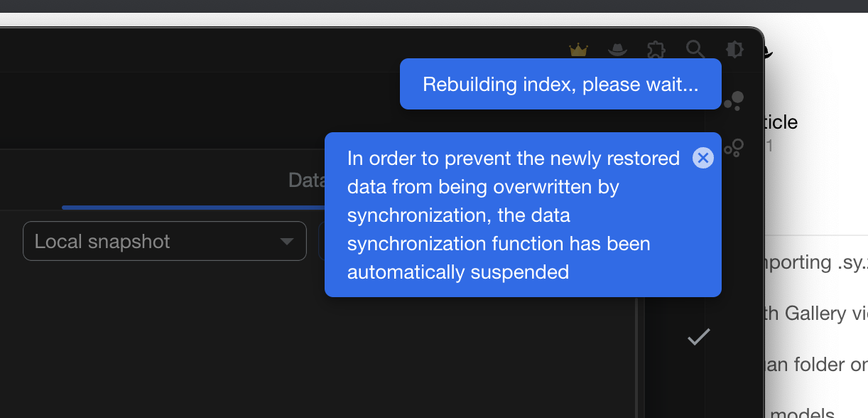Select the hat icon in the toolbar
The height and width of the screenshot is (418, 868).
[x=617, y=50]
